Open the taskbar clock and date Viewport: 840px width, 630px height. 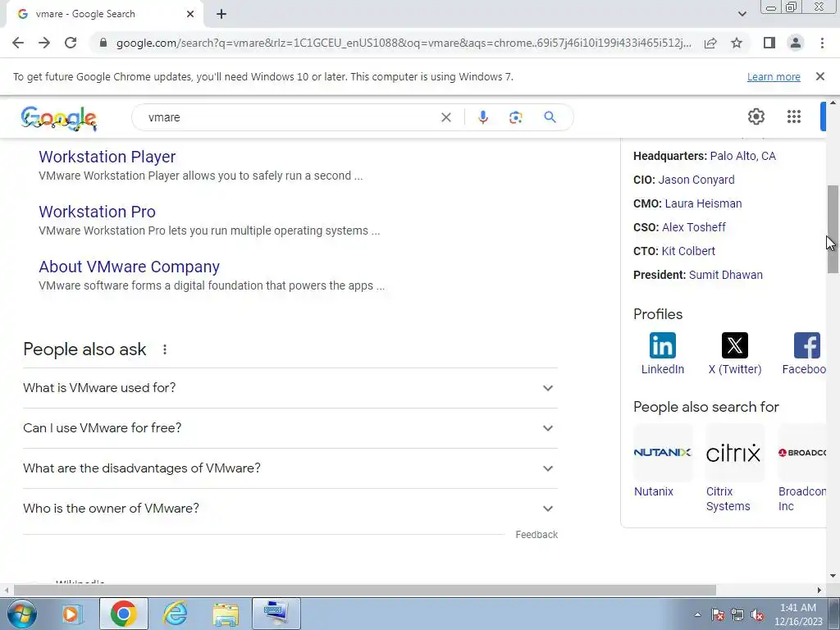[x=797, y=614]
